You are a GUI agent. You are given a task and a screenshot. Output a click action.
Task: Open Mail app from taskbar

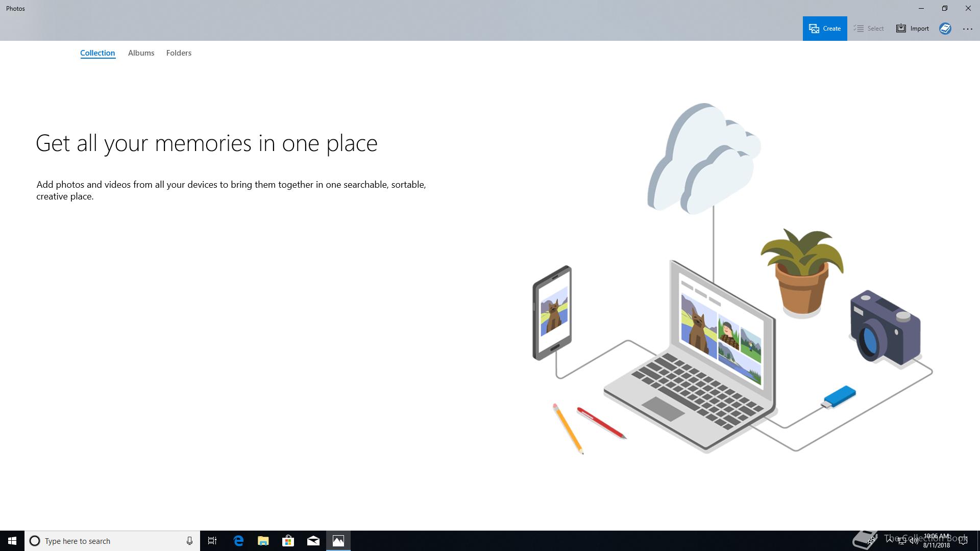point(313,541)
